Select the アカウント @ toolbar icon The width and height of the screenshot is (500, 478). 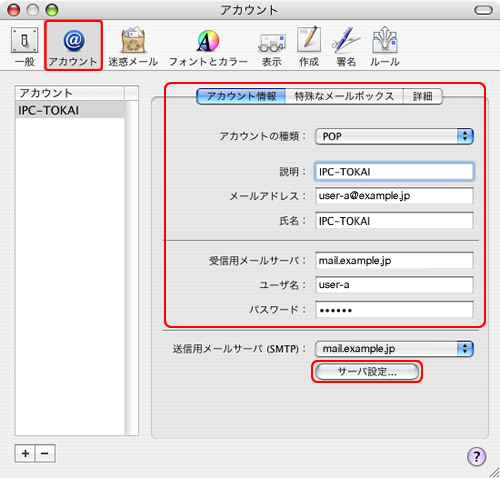(x=73, y=46)
